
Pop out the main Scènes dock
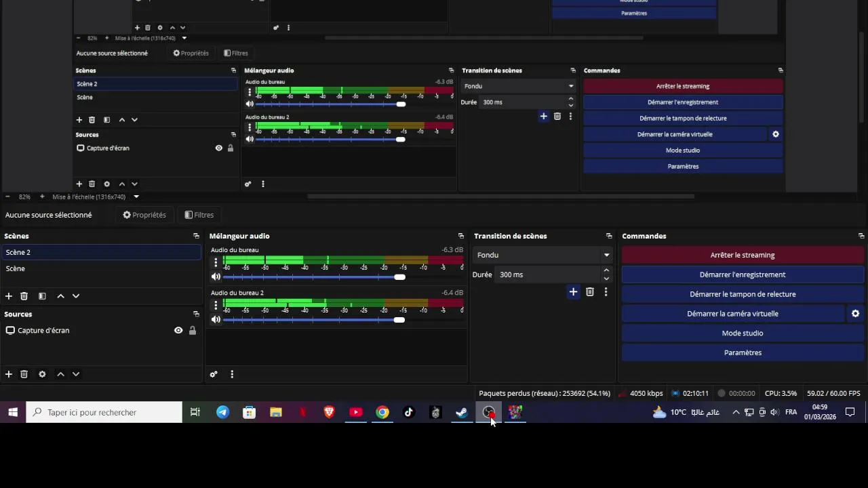coord(196,236)
